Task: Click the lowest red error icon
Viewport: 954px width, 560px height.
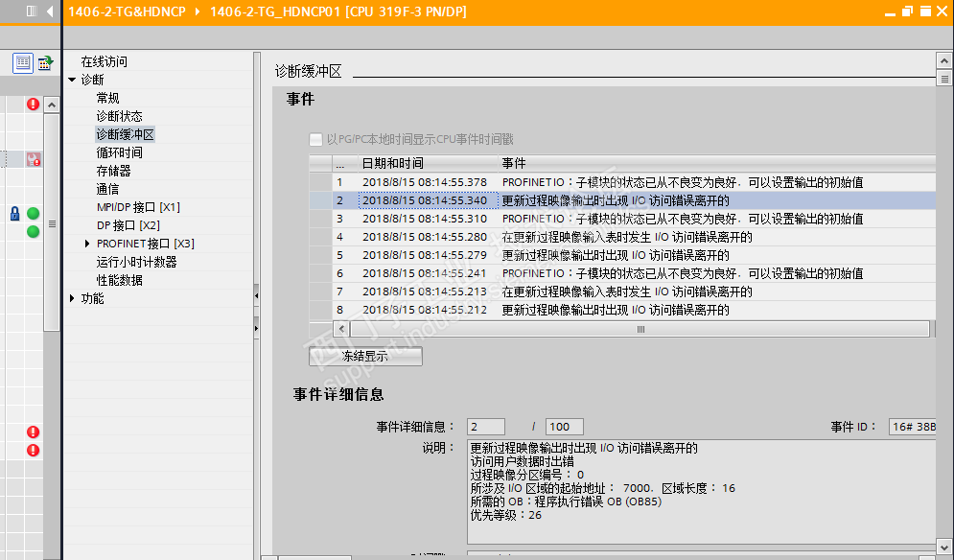Action: click(33, 451)
